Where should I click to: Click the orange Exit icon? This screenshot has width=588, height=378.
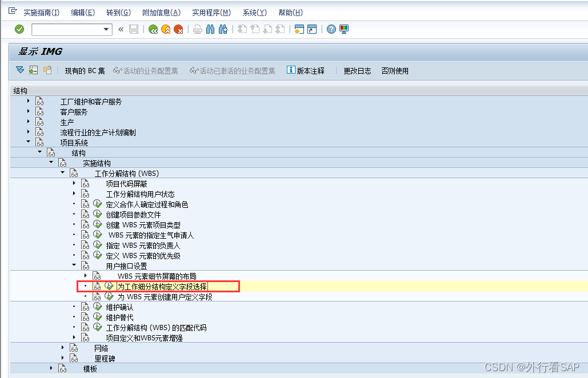(x=166, y=29)
